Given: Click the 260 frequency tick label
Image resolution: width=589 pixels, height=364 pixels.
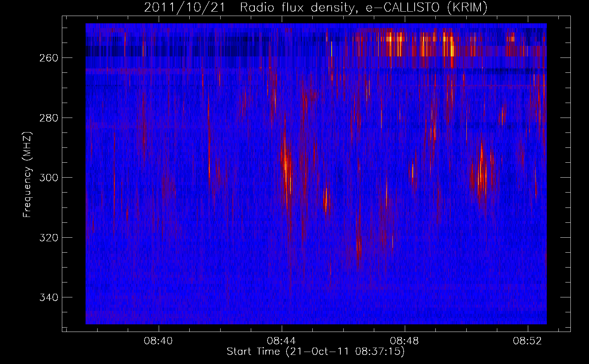Looking at the screenshot, I should (x=49, y=58).
